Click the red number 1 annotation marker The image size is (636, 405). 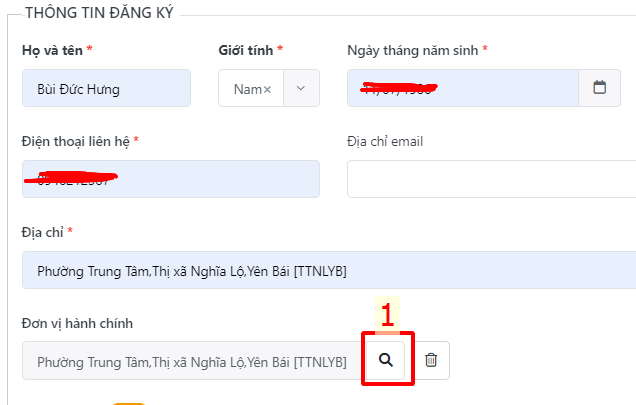pyautogui.click(x=387, y=315)
